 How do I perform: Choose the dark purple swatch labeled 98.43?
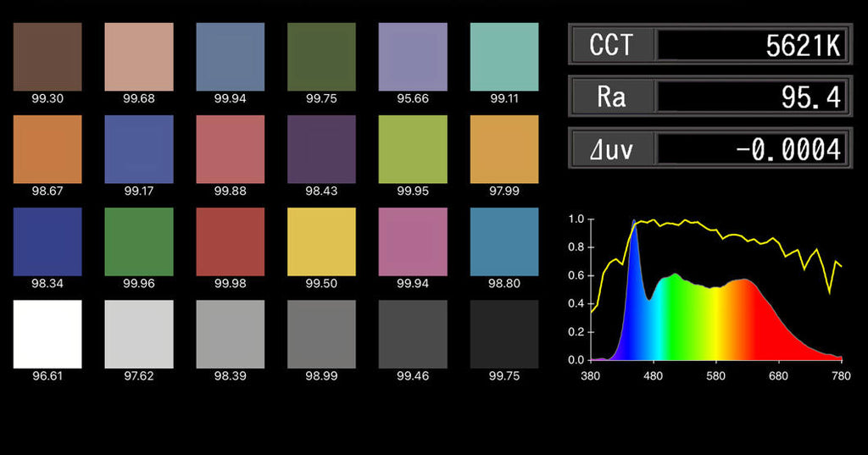[321, 149]
